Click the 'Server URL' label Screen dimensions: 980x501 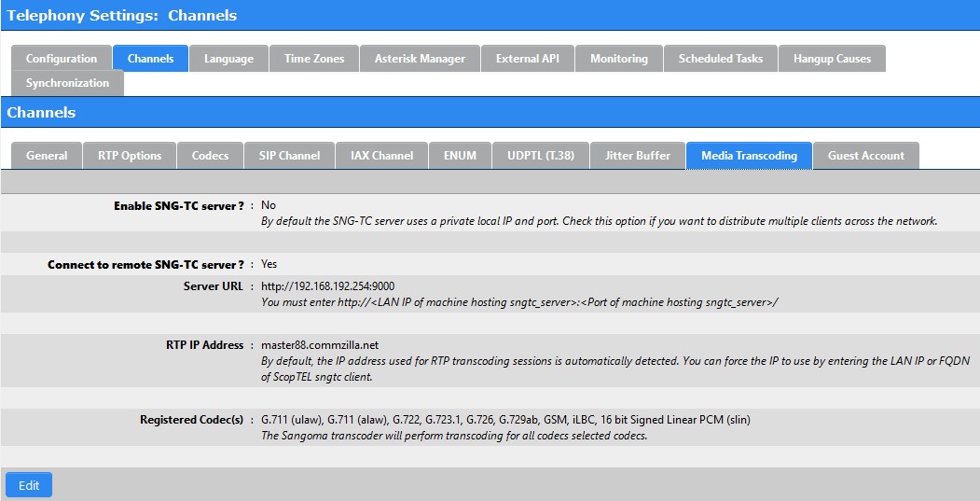point(214,286)
